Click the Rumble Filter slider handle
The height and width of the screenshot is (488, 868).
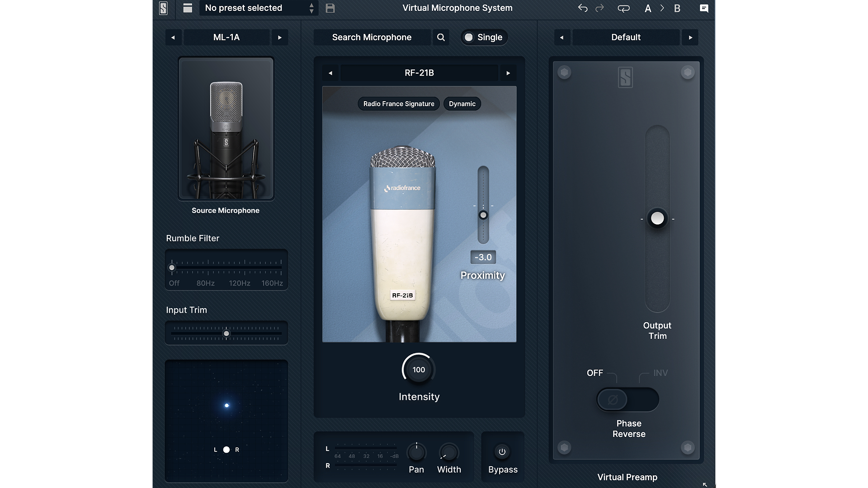(172, 267)
